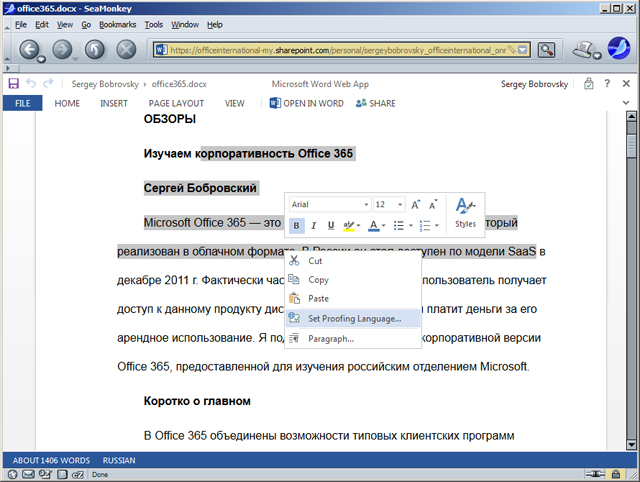Choose Paste from the context menu
Screen dimensions: 640x482
(353, 298)
